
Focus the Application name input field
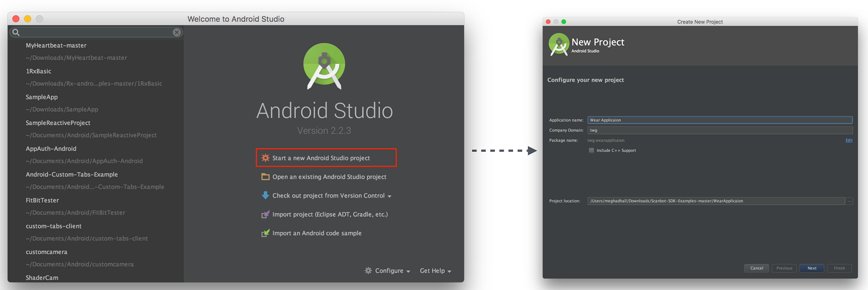720,120
